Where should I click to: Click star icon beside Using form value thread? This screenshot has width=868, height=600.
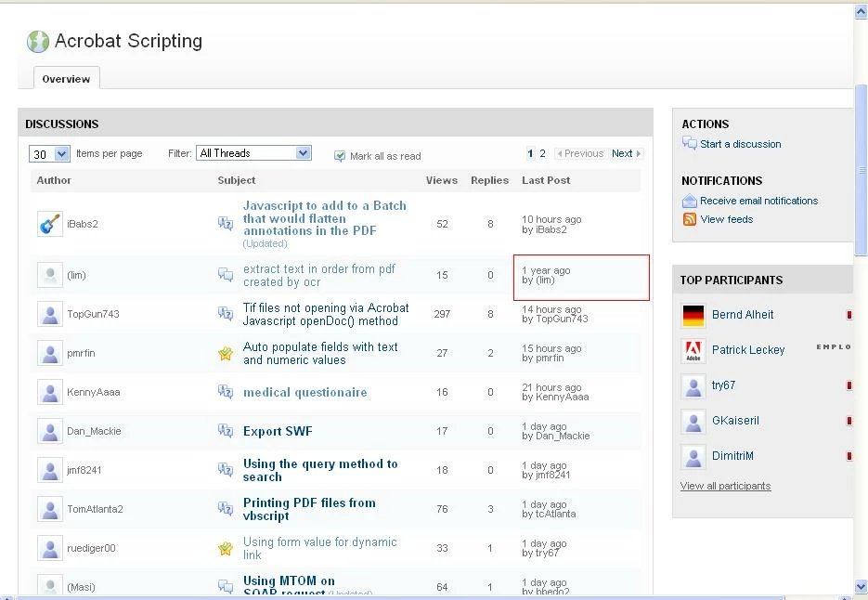tap(226, 549)
